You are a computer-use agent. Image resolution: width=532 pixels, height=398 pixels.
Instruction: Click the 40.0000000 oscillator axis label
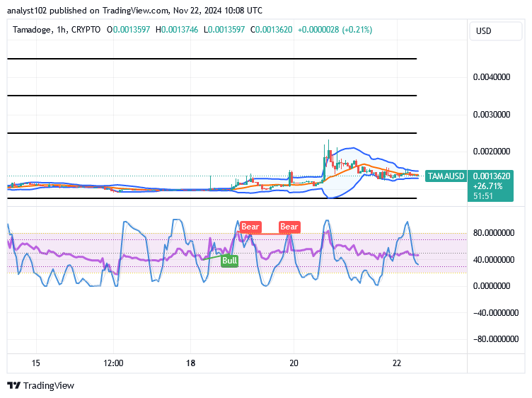(x=494, y=260)
